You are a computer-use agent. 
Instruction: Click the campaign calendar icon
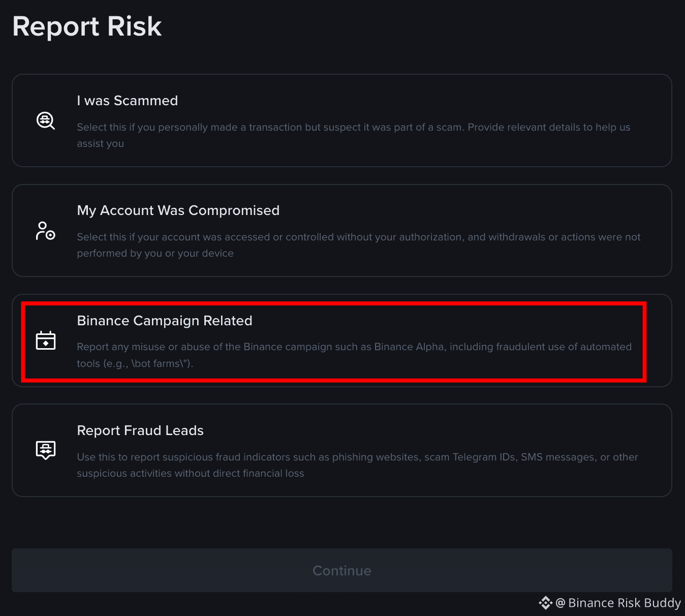click(x=46, y=340)
